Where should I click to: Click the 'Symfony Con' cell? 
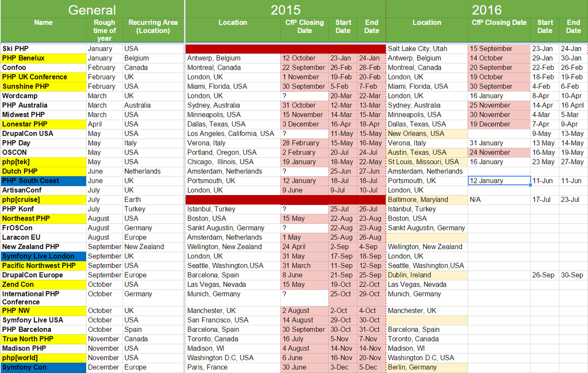[44, 367]
